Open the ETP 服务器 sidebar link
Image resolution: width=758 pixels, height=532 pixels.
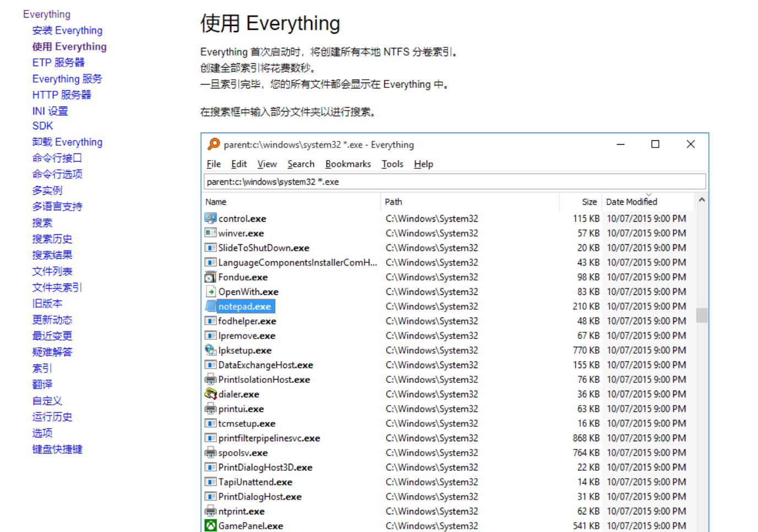(58, 63)
